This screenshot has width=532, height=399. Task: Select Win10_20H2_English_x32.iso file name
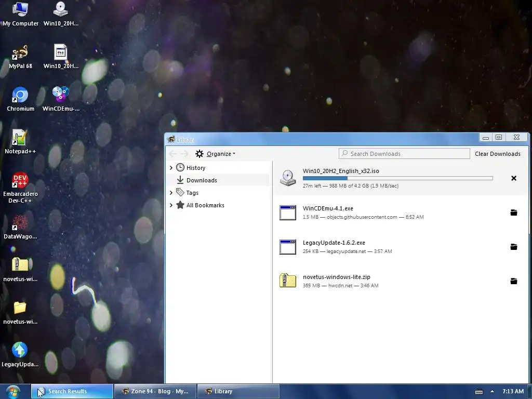[341, 170]
